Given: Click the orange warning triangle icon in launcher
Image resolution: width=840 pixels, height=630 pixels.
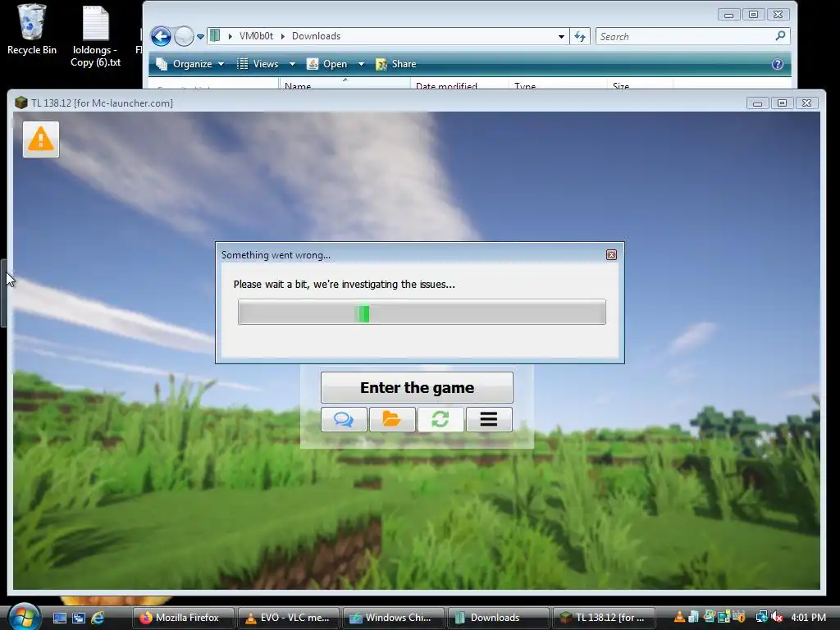Looking at the screenshot, I should pyautogui.click(x=41, y=139).
